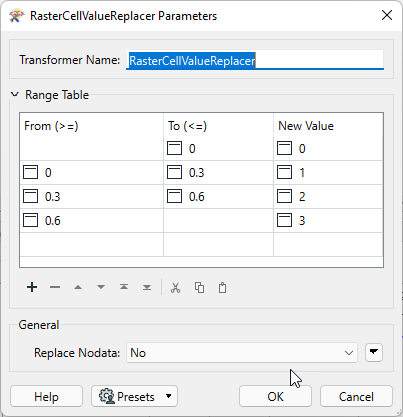Screen dimensions: 403x417
Task: Open the Presets dropdown button
Action: 134,396
